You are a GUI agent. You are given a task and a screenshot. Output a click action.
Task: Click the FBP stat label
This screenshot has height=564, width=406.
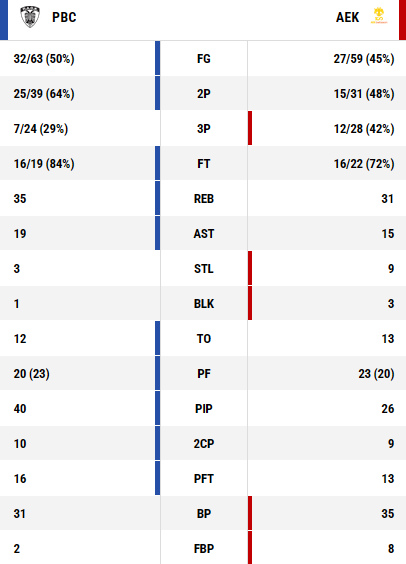point(204,549)
